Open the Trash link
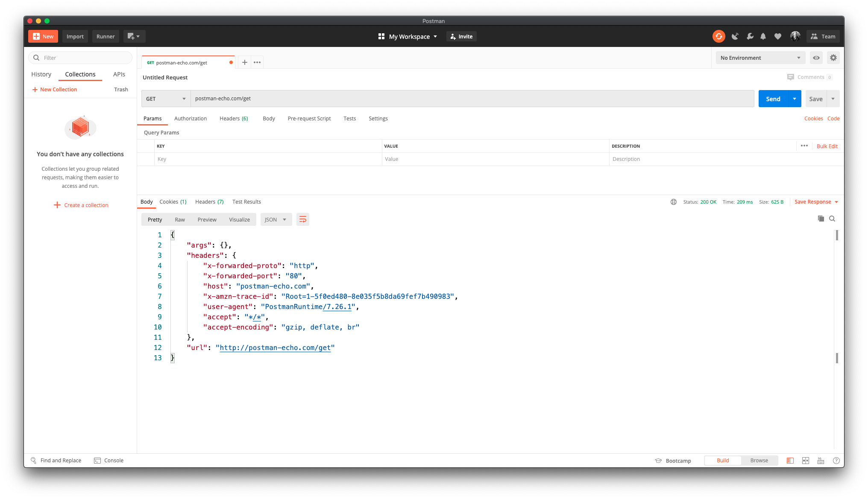 [x=121, y=89]
